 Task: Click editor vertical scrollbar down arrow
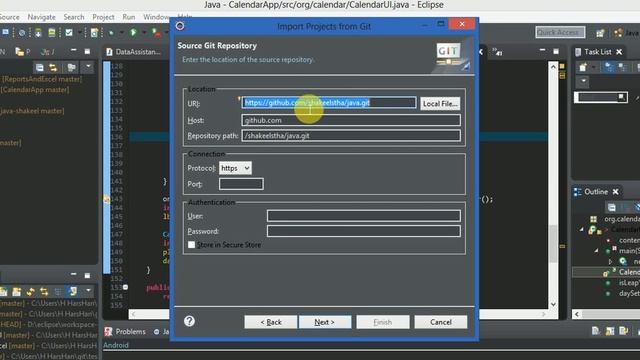[x=553, y=304]
